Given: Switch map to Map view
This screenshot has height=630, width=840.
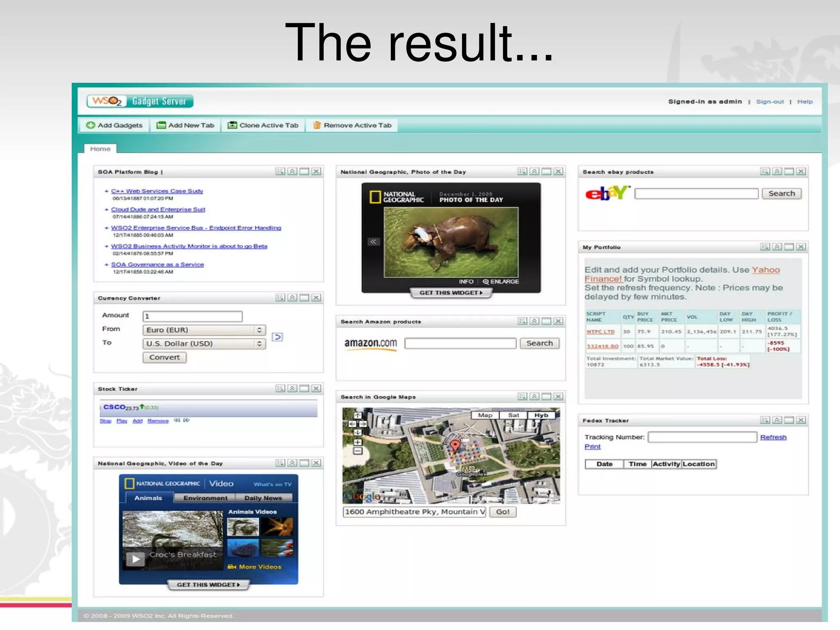Looking at the screenshot, I should [485, 415].
